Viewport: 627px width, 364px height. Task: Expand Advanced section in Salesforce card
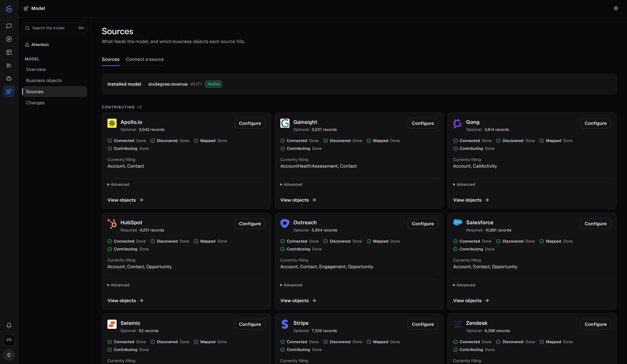464,285
